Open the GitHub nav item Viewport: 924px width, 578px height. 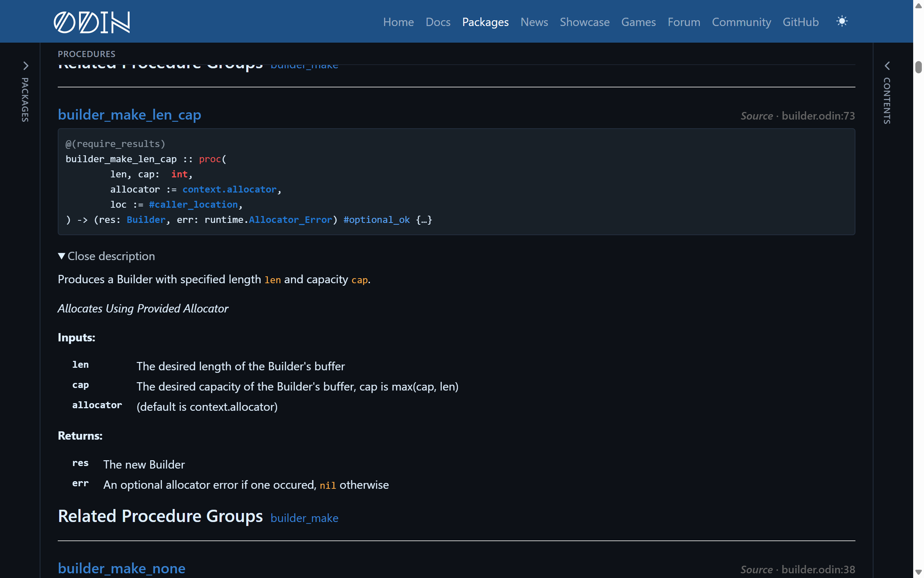pyautogui.click(x=801, y=22)
